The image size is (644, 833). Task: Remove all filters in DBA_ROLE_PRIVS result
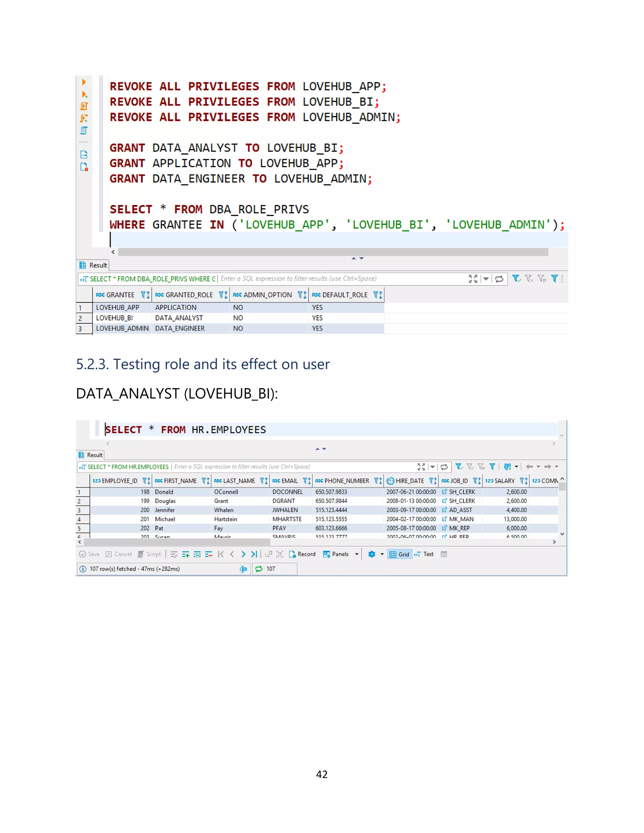pos(529,279)
